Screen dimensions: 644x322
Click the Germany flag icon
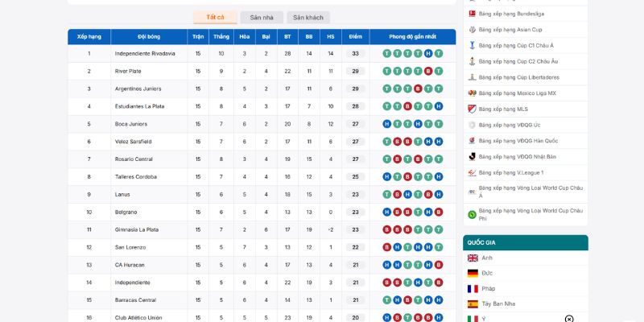pyautogui.click(x=473, y=273)
